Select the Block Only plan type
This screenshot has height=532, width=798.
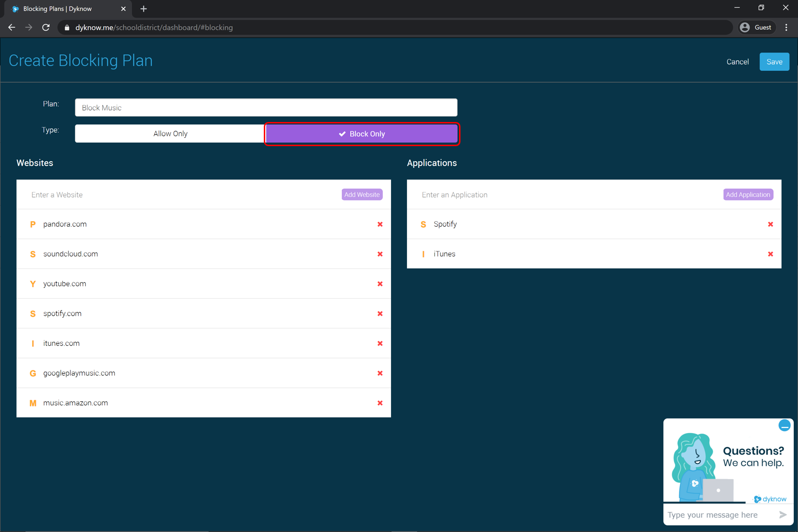362,134
